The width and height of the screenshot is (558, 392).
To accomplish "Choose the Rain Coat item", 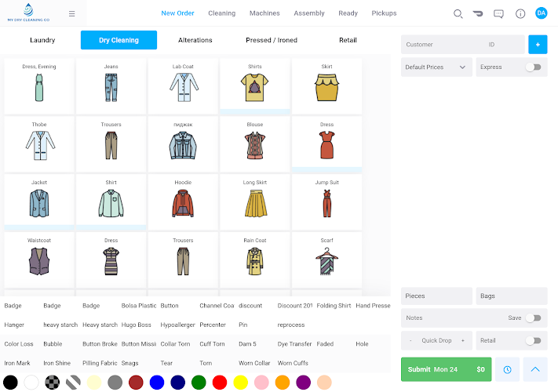I will coord(255,260).
